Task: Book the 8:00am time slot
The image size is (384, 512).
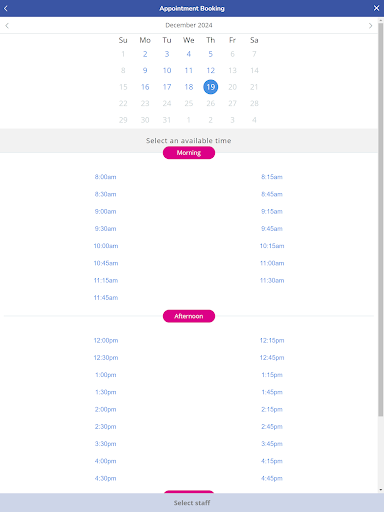Action: click(105, 177)
